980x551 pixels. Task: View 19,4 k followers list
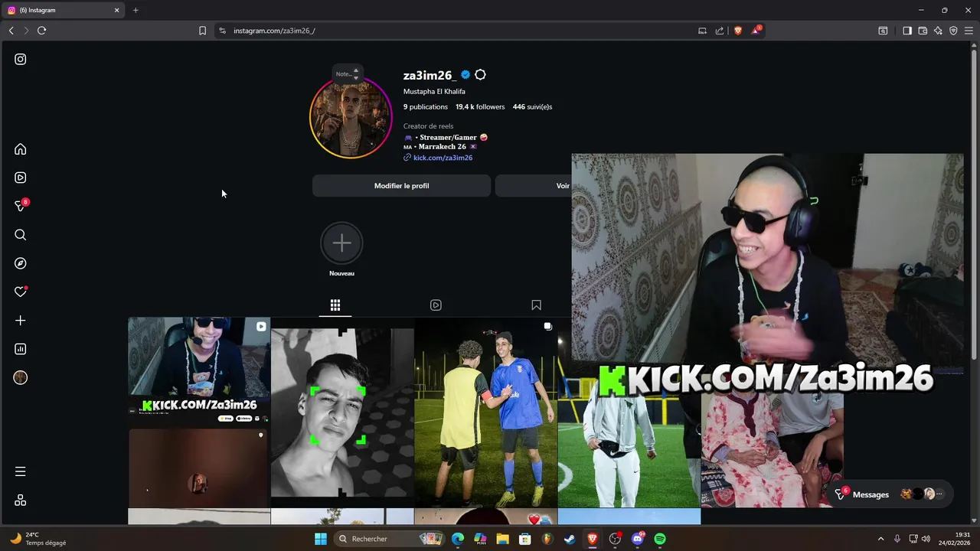point(480,107)
